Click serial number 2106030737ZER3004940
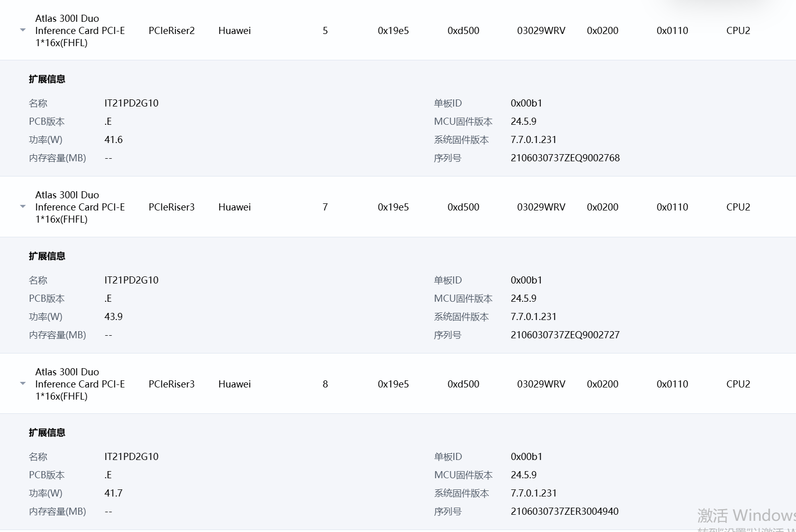The image size is (796, 532). (564, 511)
